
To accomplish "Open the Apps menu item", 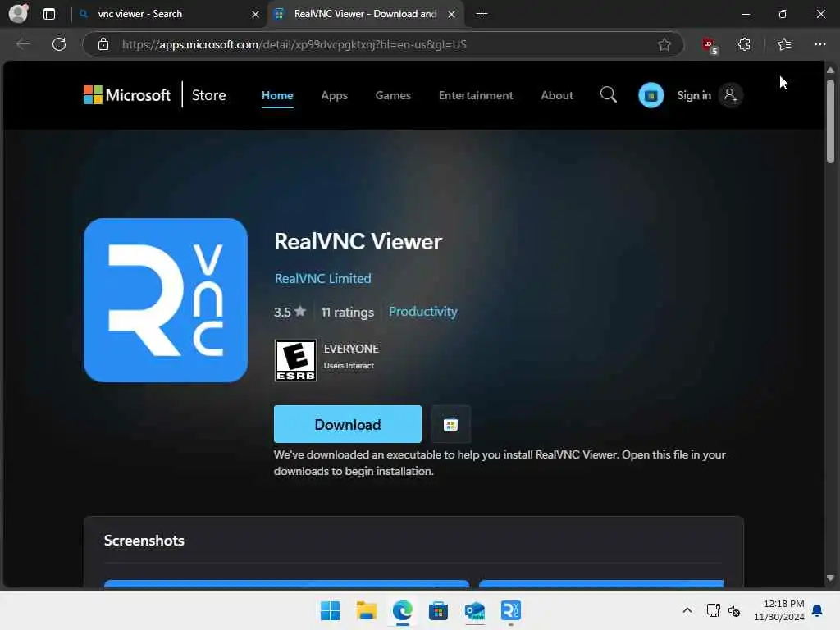I will 335,95.
